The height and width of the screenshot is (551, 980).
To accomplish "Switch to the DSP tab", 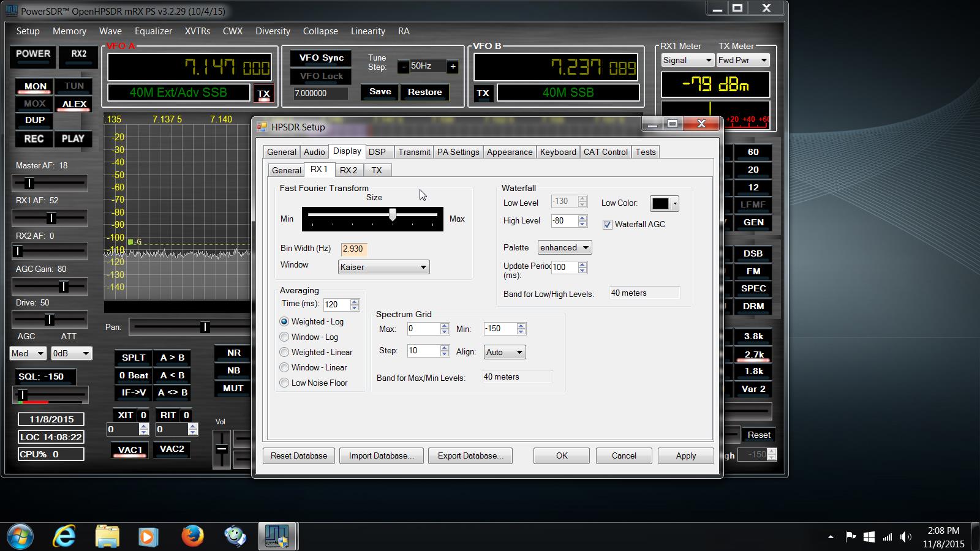I will click(377, 152).
